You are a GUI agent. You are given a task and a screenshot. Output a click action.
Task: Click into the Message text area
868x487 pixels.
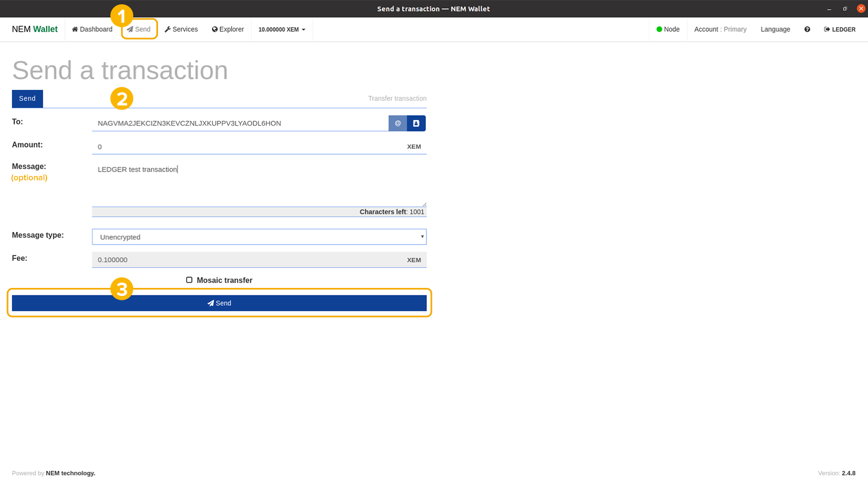point(259,184)
